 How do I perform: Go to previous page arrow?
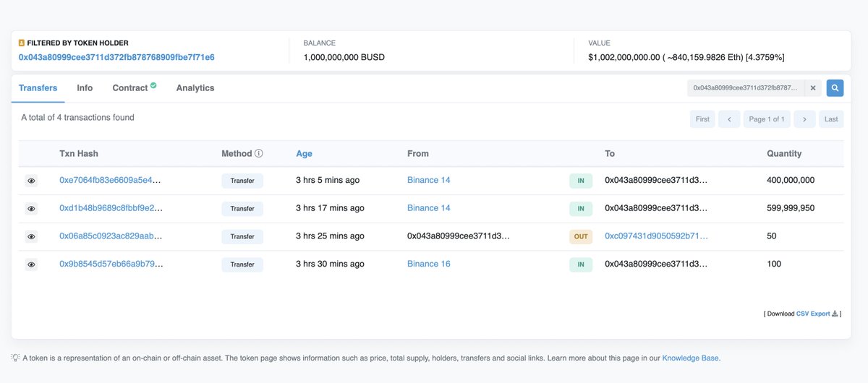click(729, 119)
